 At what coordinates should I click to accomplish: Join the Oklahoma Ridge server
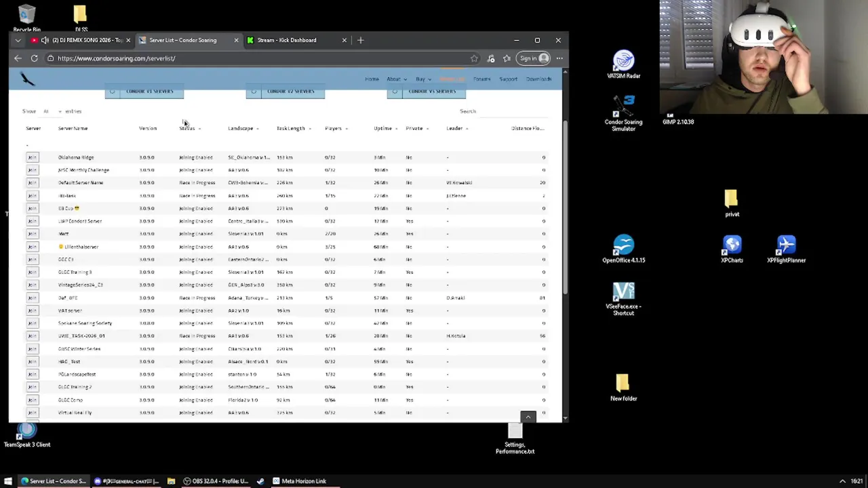(x=33, y=157)
